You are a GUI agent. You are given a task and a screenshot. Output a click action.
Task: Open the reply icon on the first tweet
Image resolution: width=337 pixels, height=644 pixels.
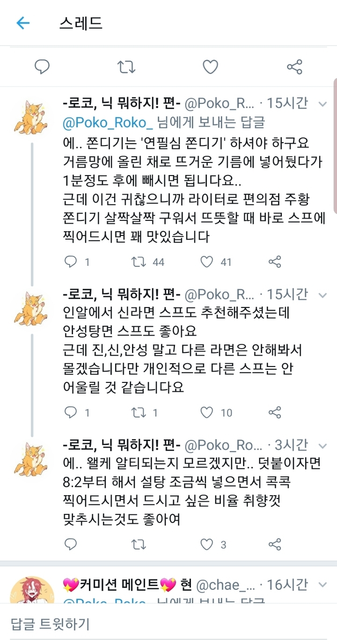coord(71,262)
